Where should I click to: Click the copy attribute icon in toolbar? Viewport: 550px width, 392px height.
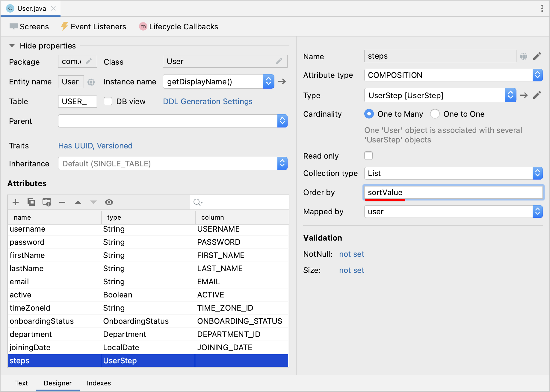[31, 202]
